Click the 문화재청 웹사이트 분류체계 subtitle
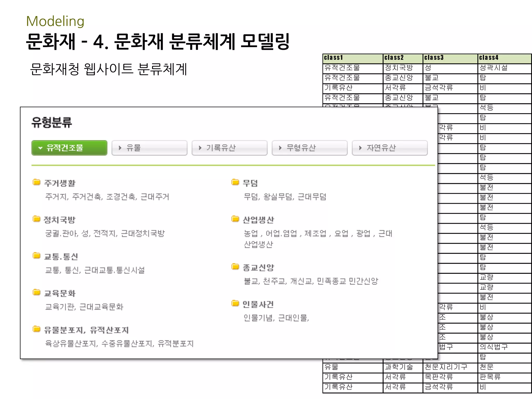This screenshot has width=532, height=399. pos(109,69)
